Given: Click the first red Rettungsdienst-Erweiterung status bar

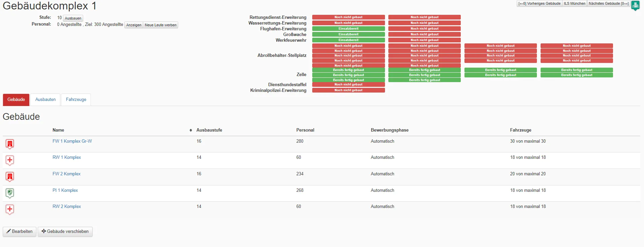Looking at the screenshot, I should point(348,17).
